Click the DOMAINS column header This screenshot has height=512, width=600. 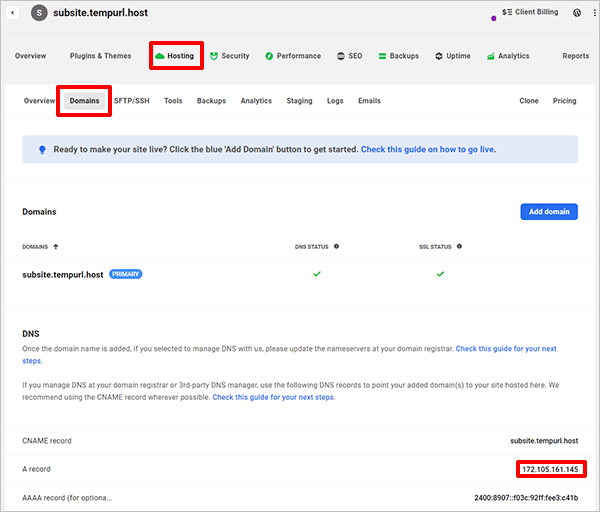(35, 247)
